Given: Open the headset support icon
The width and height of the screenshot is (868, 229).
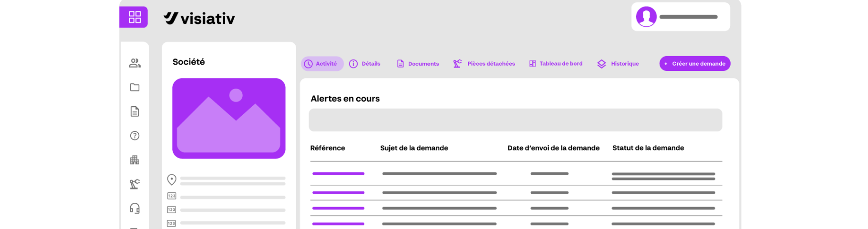Looking at the screenshot, I should [x=134, y=208].
